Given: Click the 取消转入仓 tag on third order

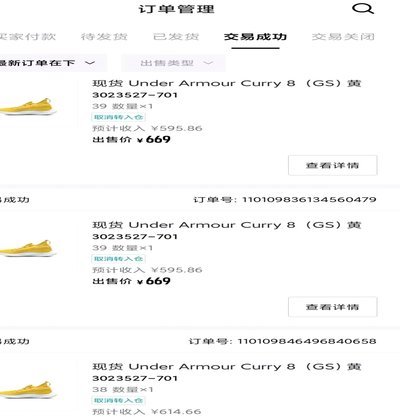Looking at the screenshot, I should click(118, 400).
